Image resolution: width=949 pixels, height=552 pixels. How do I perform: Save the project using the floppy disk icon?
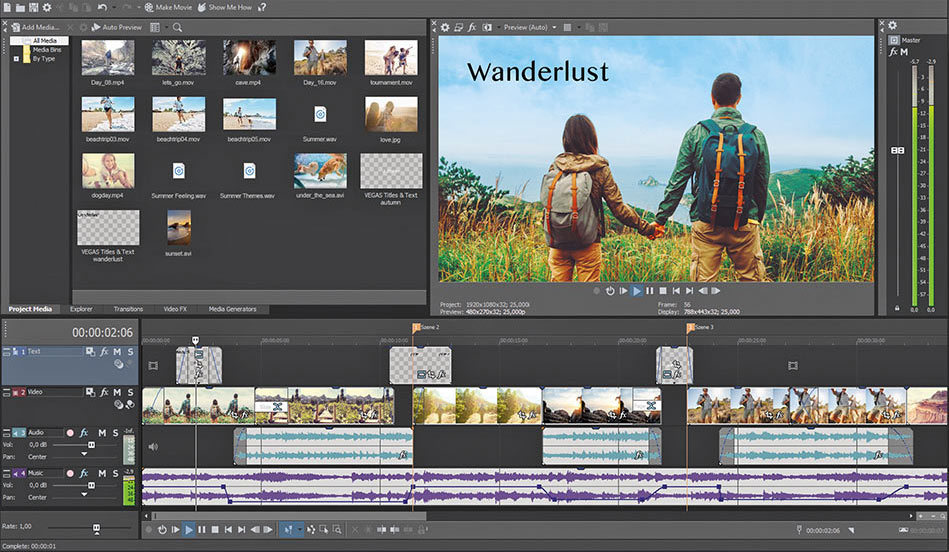click(x=33, y=7)
